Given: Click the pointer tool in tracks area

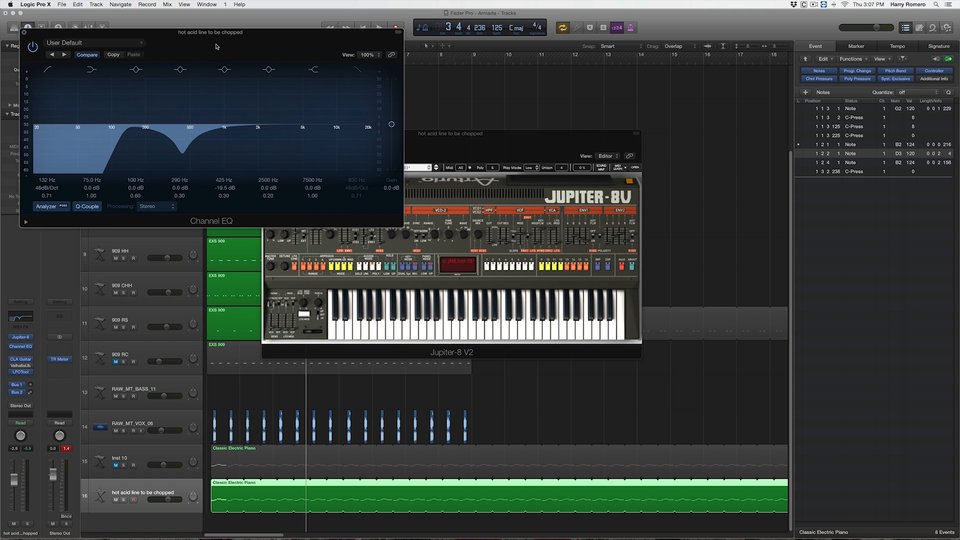Looking at the screenshot, I should (x=427, y=46).
